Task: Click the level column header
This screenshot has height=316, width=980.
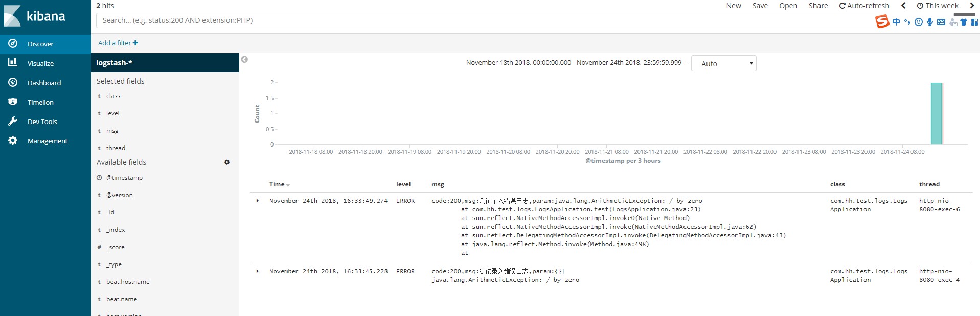Action: tap(403, 184)
